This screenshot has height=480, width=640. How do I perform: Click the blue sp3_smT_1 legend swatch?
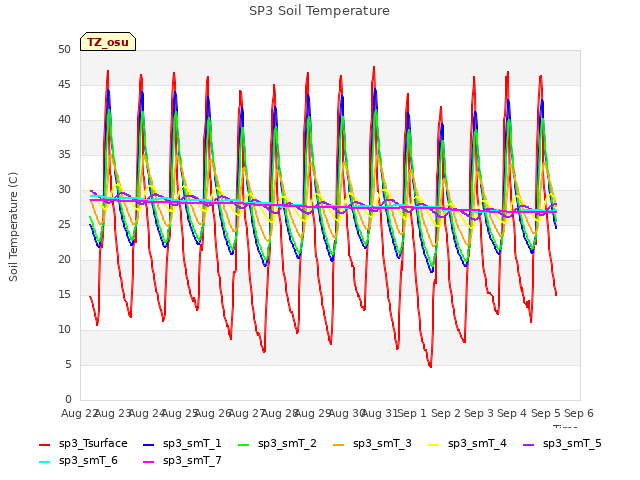(149, 444)
